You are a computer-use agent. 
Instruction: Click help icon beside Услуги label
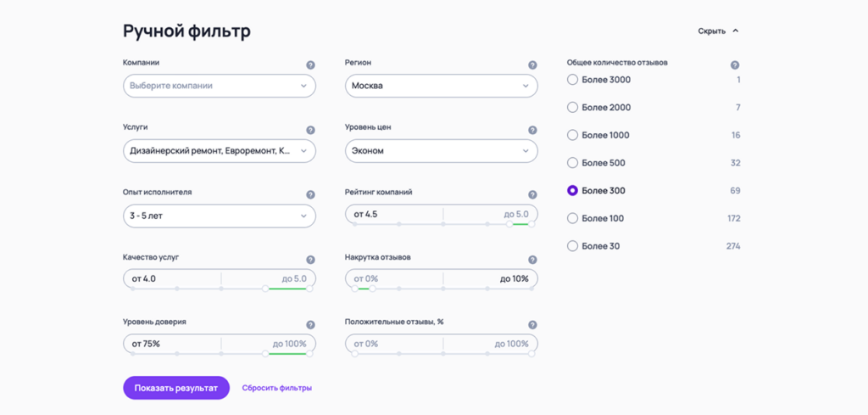pos(310,130)
